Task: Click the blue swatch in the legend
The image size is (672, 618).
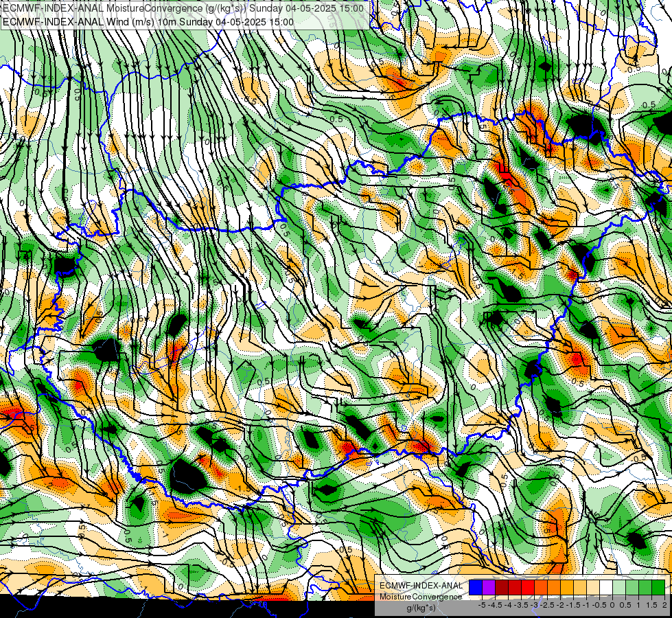Action: click(476, 587)
